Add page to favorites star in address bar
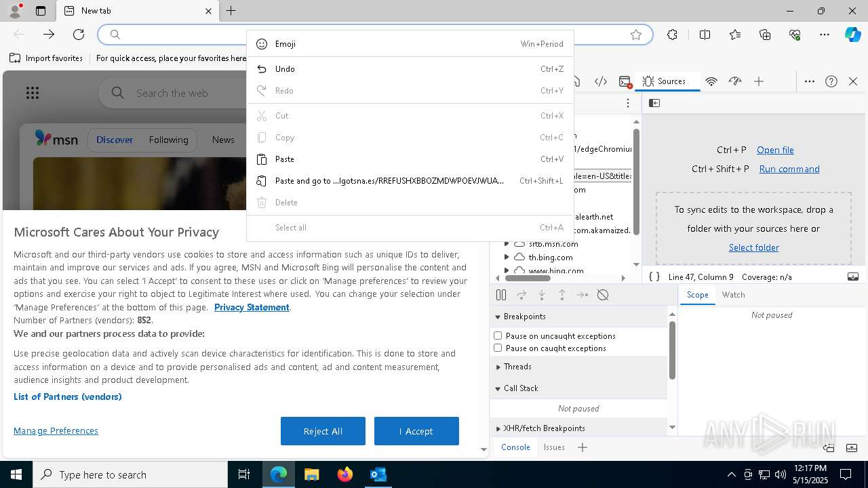 click(x=636, y=35)
